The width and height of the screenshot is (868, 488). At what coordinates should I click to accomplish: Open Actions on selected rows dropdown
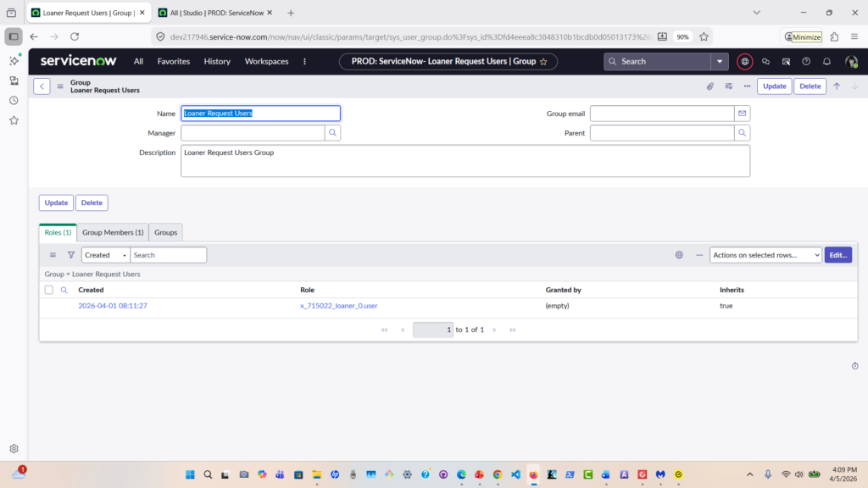[x=765, y=255]
